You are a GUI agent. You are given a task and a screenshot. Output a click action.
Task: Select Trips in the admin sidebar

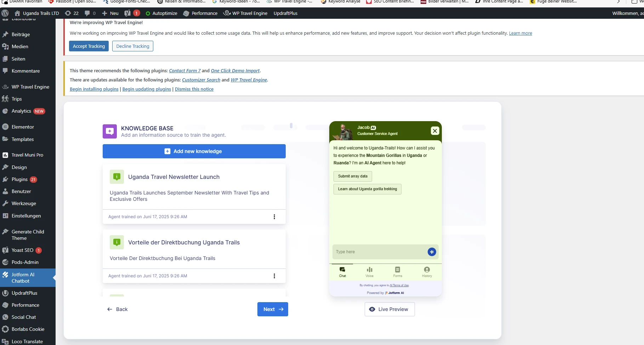pyautogui.click(x=17, y=99)
